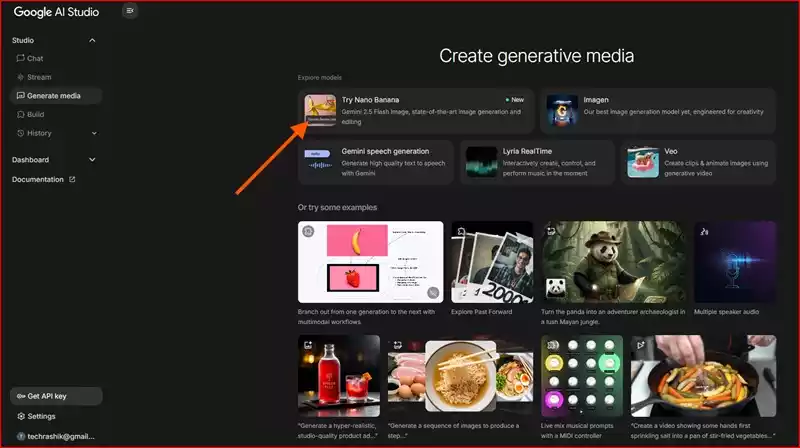Screen dimensions: 800x448
Task: Expand the History submenu chevron
Action: pyautogui.click(x=93, y=133)
